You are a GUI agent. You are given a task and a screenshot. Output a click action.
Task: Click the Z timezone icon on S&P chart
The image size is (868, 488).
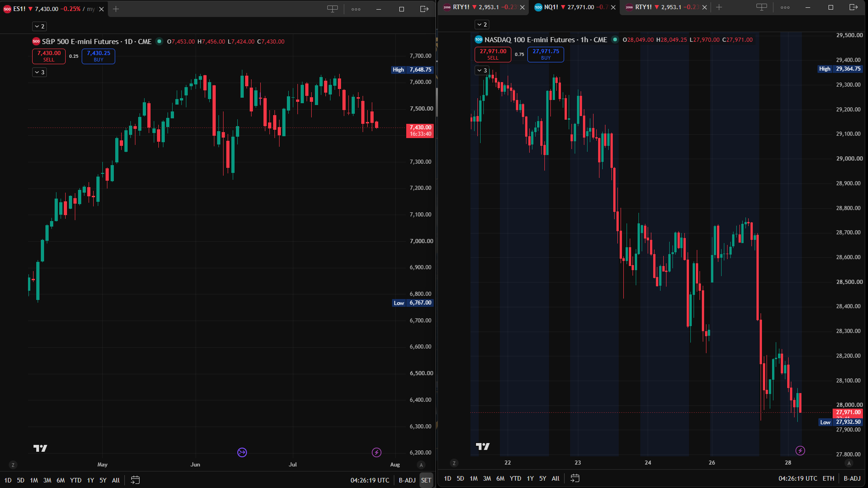[x=13, y=465]
